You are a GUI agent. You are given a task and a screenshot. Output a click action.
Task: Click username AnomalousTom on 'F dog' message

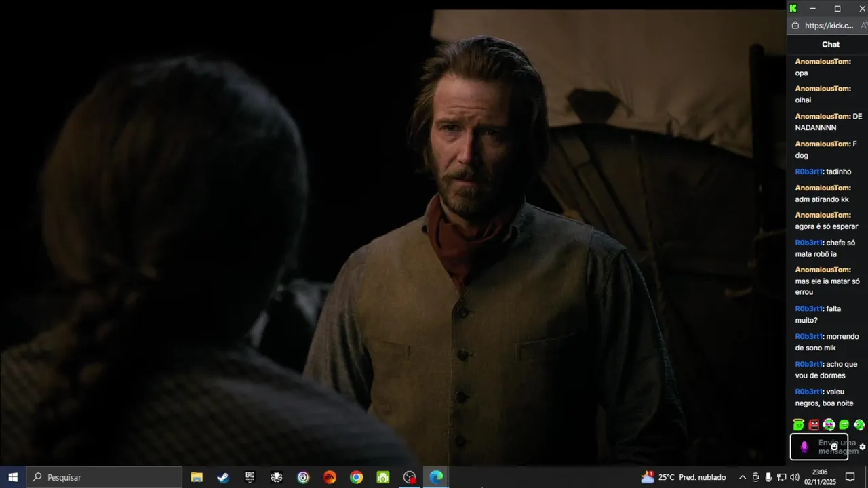(823, 144)
